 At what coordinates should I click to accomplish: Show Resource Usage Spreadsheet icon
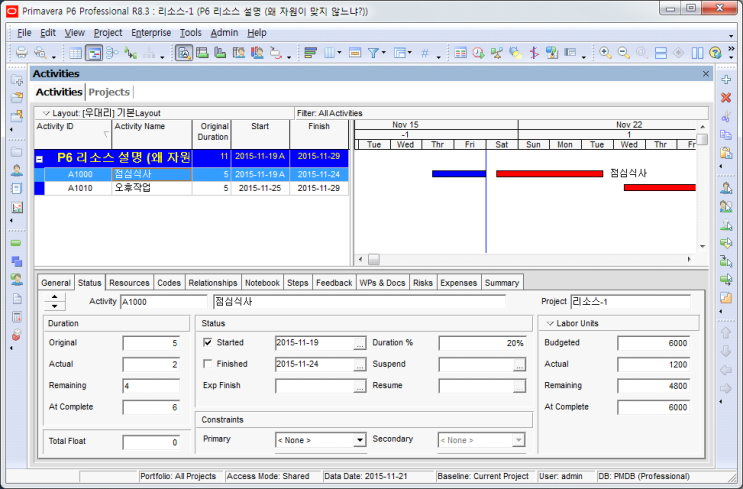click(x=239, y=53)
